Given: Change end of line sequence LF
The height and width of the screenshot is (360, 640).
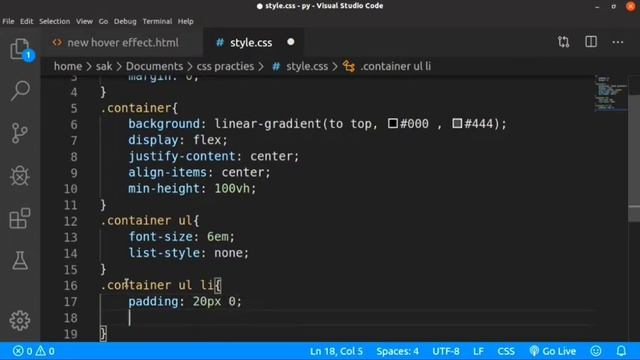Looking at the screenshot, I should (x=478, y=351).
